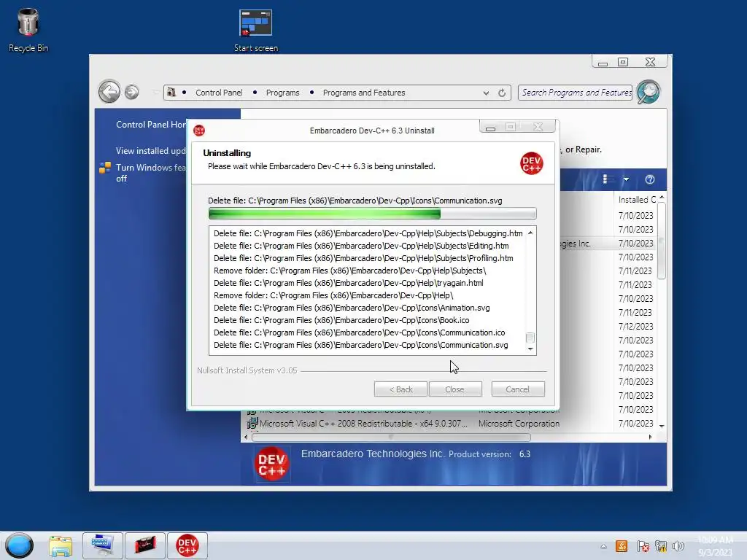Click log line deleting Communication.ico

(x=359, y=332)
